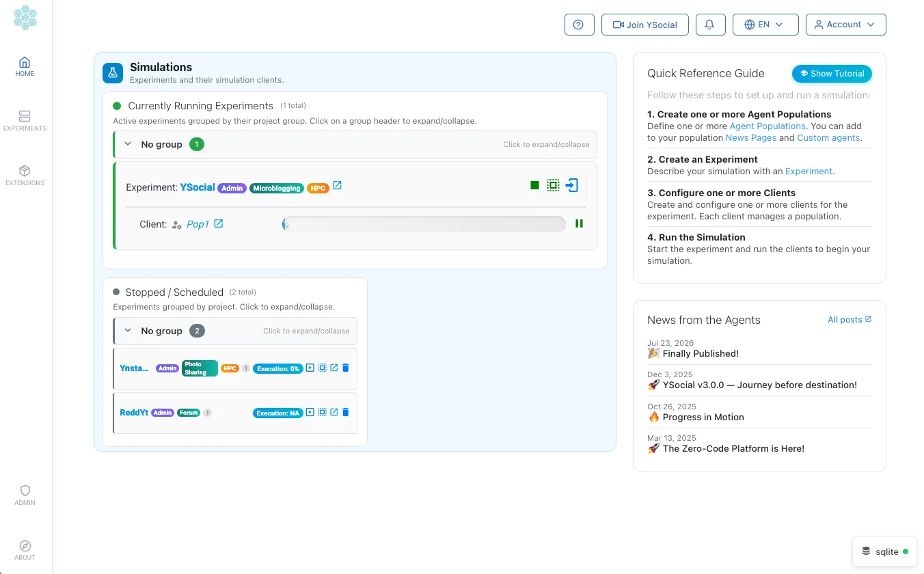This screenshot has width=924, height=574.
Task: Open the ReddYt experiment name link
Action: click(x=134, y=413)
